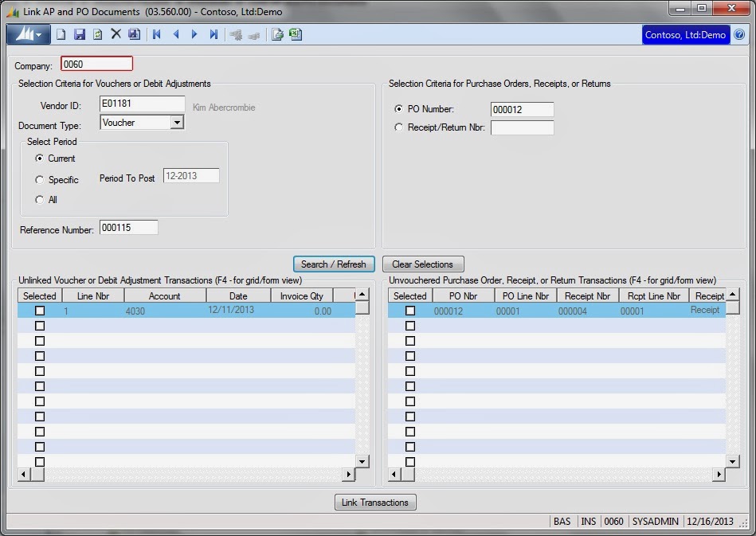Click the Line Nbr column header

93,296
